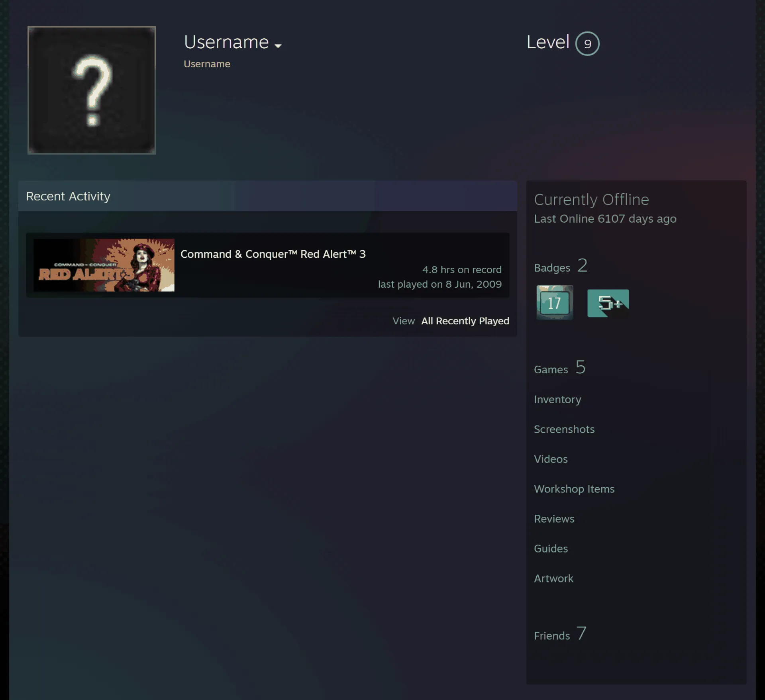Viewport: 765px width, 700px height.
Task: Open Command & Conquer Red Alert 3 title
Action: 273,254
